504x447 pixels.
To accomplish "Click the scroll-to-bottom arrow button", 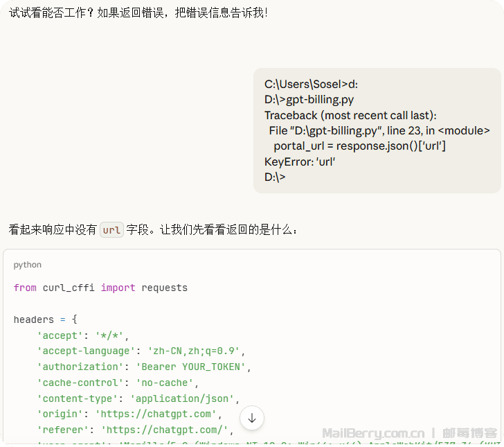I will pyautogui.click(x=252, y=418).
